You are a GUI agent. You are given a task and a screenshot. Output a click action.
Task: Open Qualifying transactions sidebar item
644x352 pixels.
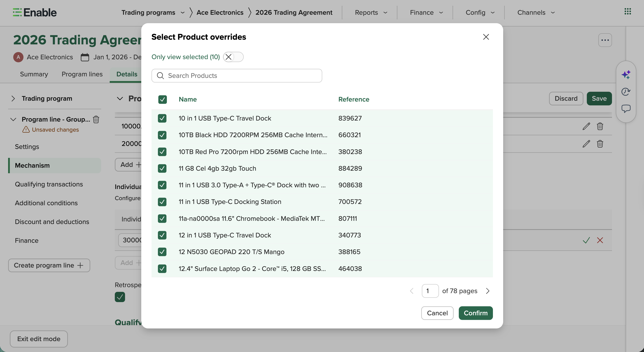(49, 184)
